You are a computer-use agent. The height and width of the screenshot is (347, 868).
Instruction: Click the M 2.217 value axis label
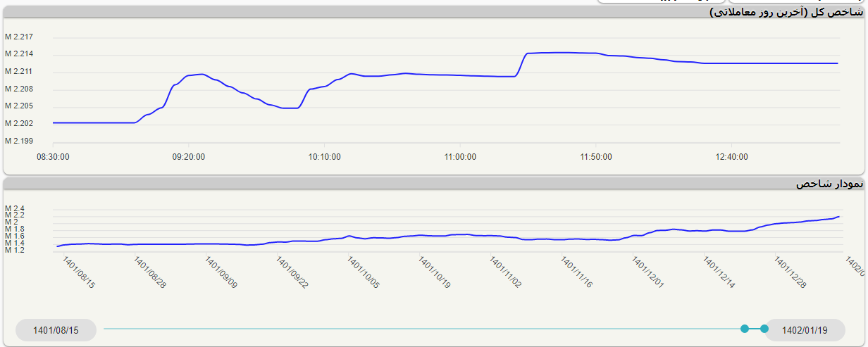click(19, 37)
